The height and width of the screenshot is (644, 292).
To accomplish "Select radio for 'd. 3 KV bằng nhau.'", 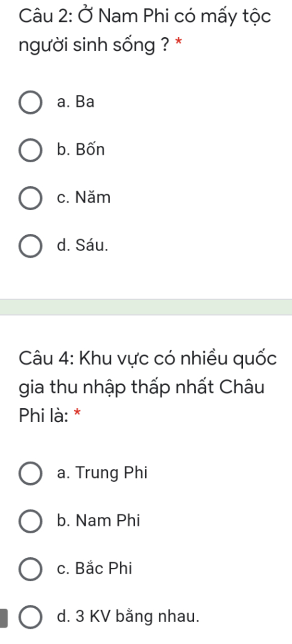I will (31, 617).
